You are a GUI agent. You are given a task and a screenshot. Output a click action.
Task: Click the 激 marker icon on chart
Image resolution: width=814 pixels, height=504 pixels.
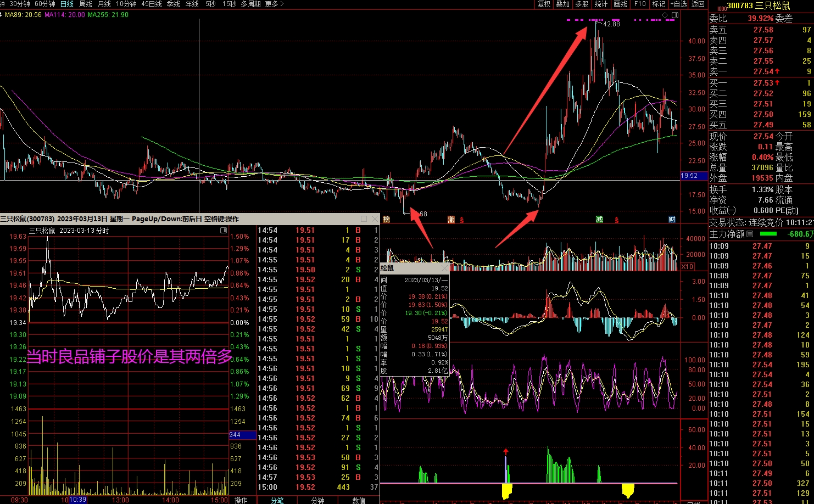pos(451,220)
